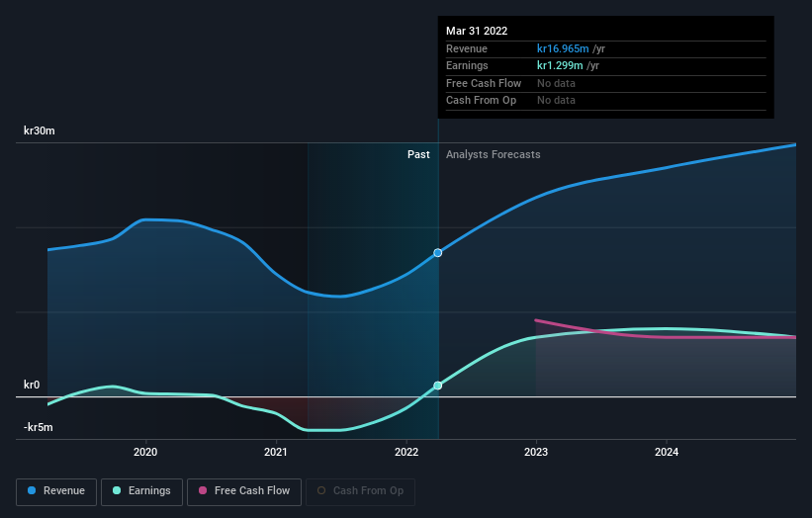The width and height of the screenshot is (812, 518).
Task: Click the -kr5m y-axis label
Action: tap(39, 427)
